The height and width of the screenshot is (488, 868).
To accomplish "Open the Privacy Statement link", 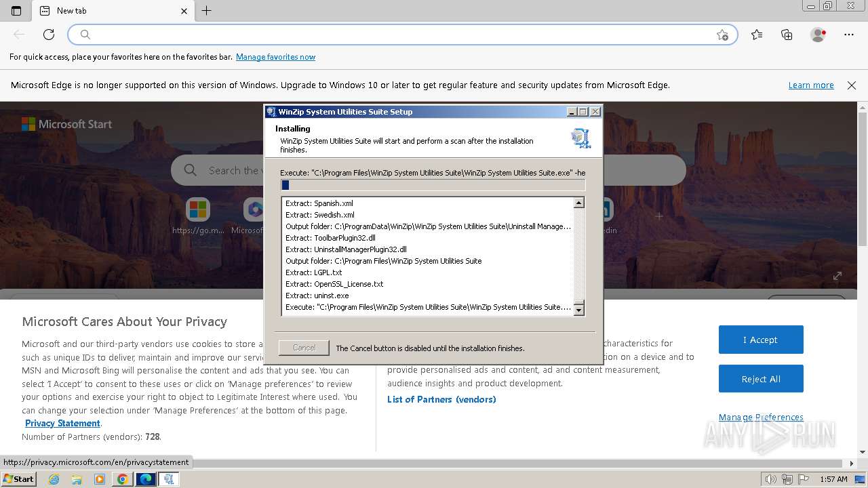I will click(x=62, y=423).
